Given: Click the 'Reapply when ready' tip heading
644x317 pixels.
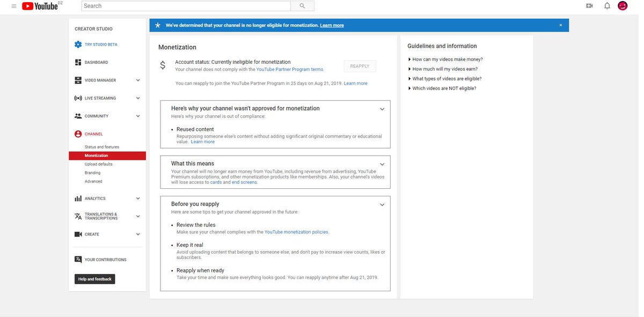Looking at the screenshot, I should coord(201,270).
